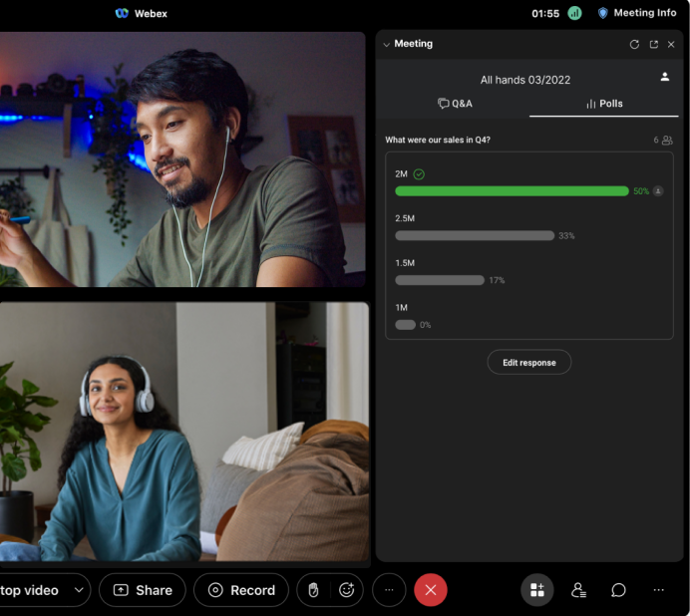Switch to the Q&A tab

click(x=455, y=104)
